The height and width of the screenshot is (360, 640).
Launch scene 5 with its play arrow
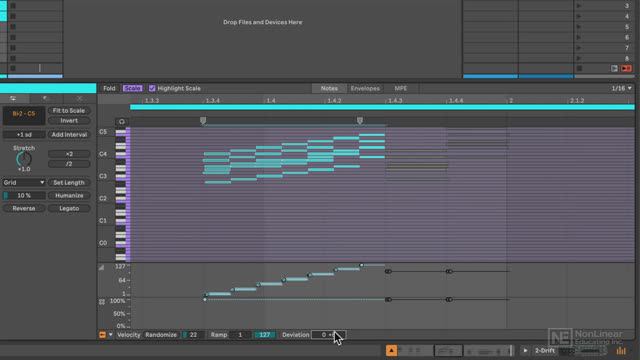pyautogui.click(x=578, y=27)
